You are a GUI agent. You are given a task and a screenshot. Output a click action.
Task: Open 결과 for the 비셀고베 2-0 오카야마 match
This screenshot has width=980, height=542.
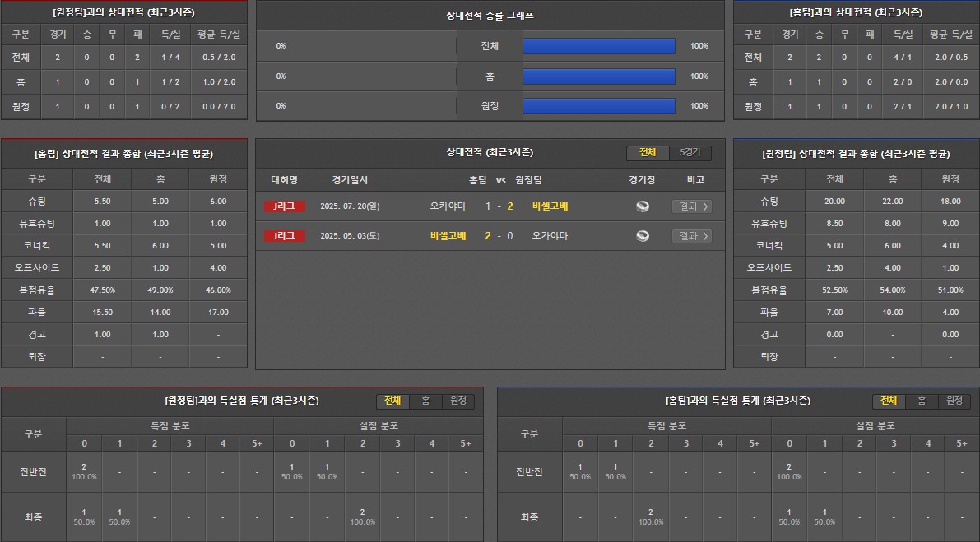pyautogui.click(x=691, y=236)
